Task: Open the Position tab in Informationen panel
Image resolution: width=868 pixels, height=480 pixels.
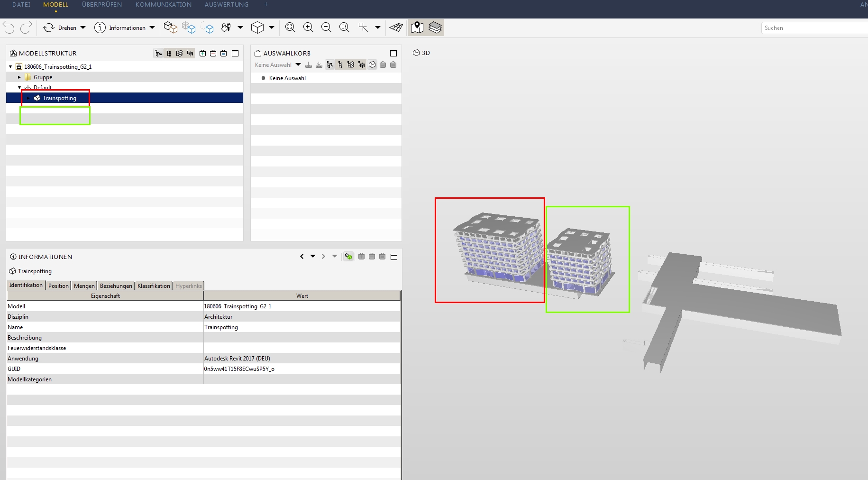Action: click(58, 285)
